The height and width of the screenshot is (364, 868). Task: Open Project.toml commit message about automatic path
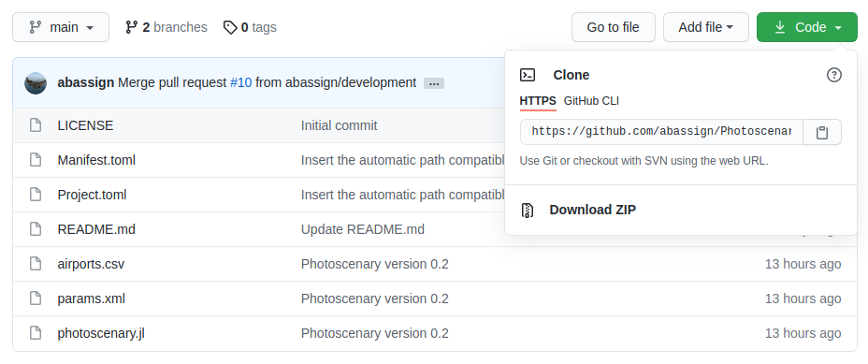coord(403,195)
